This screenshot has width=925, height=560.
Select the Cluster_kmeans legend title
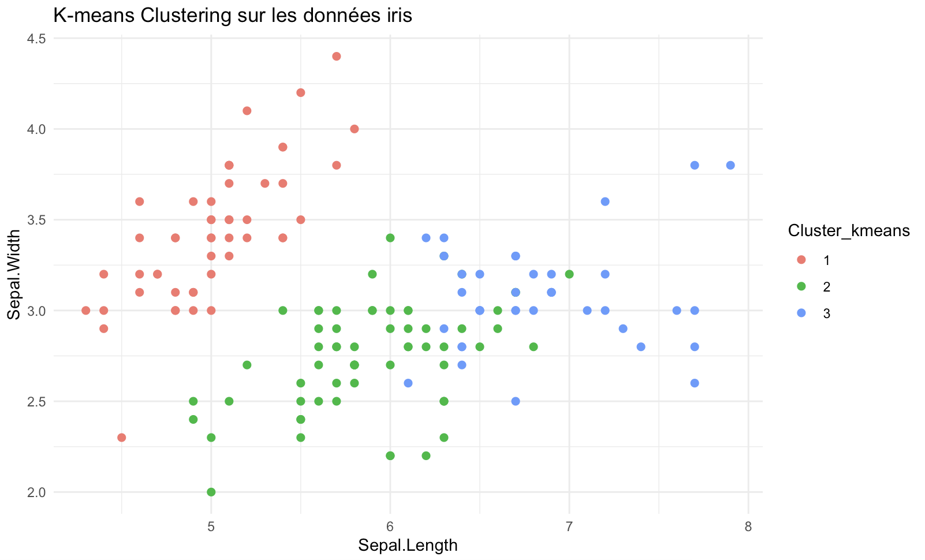tap(849, 231)
